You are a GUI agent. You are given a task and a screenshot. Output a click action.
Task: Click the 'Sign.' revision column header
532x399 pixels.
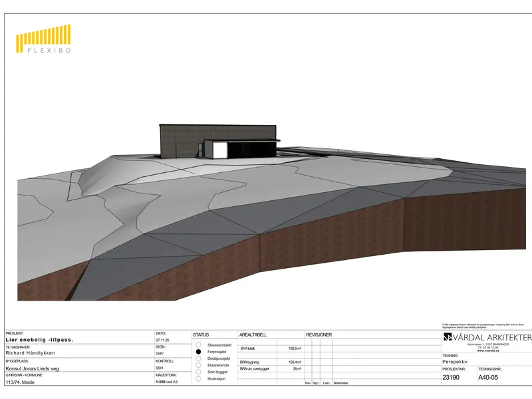tap(316, 383)
